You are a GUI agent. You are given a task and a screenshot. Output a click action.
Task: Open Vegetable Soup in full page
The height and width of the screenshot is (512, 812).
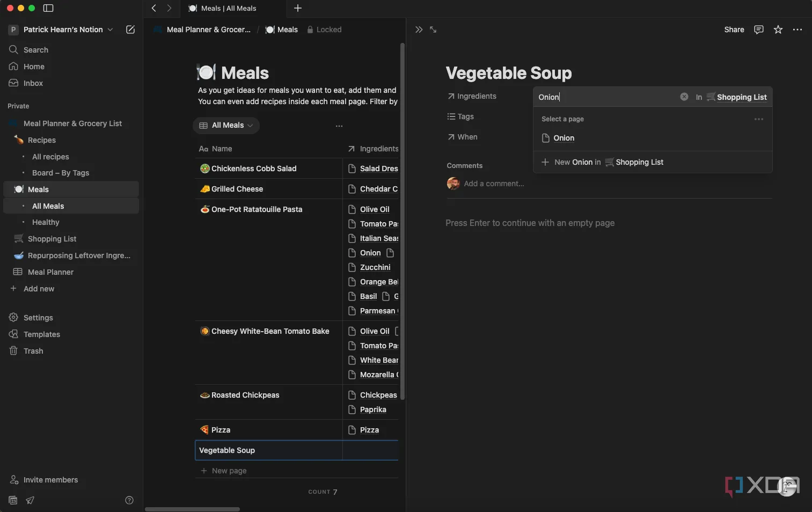click(433, 30)
